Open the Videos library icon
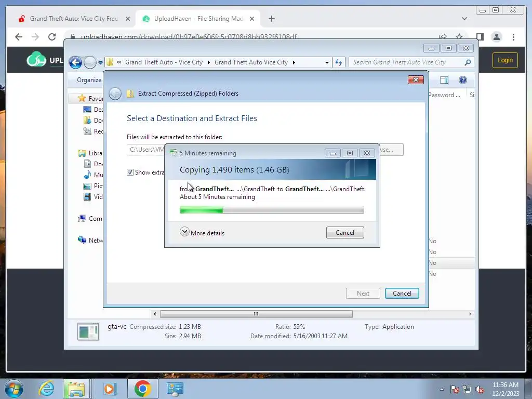This screenshot has width=532, height=399. tap(87, 196)
